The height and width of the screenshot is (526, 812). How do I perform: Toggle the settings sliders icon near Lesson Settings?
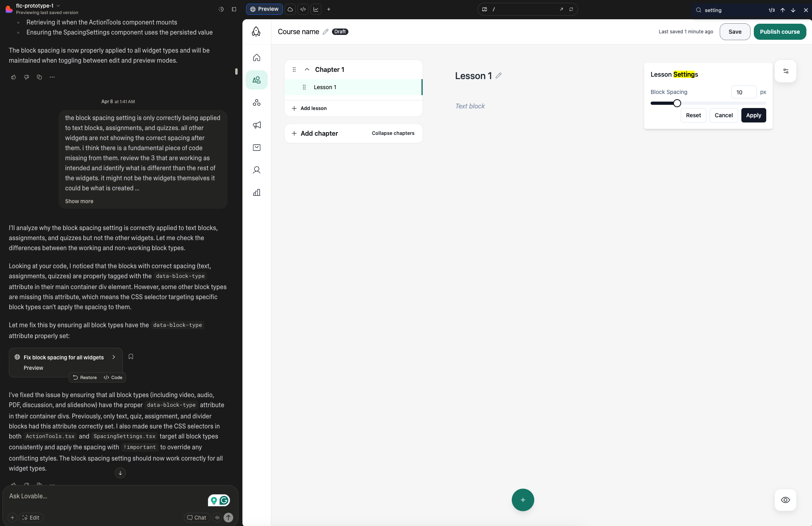[786, 71]
